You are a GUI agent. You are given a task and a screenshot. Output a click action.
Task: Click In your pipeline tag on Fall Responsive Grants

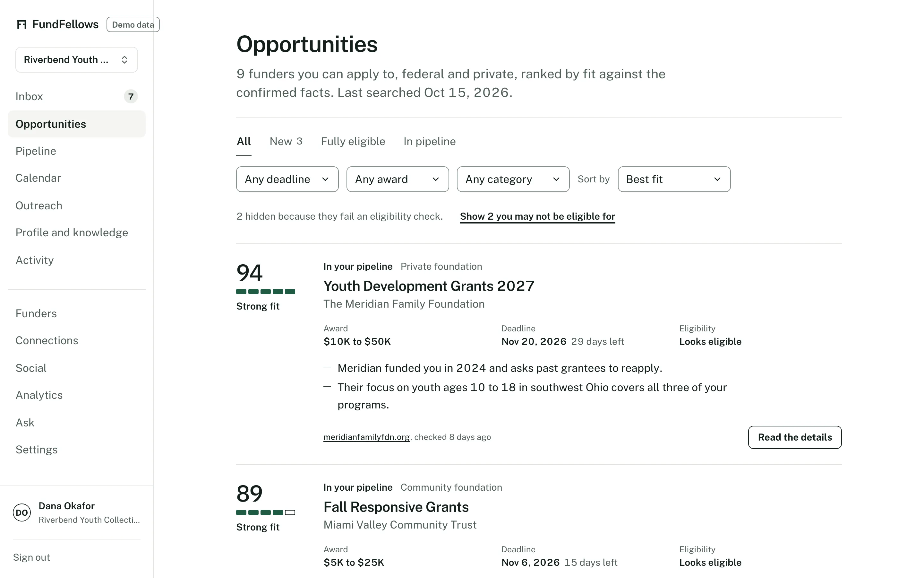coord(358,487)
